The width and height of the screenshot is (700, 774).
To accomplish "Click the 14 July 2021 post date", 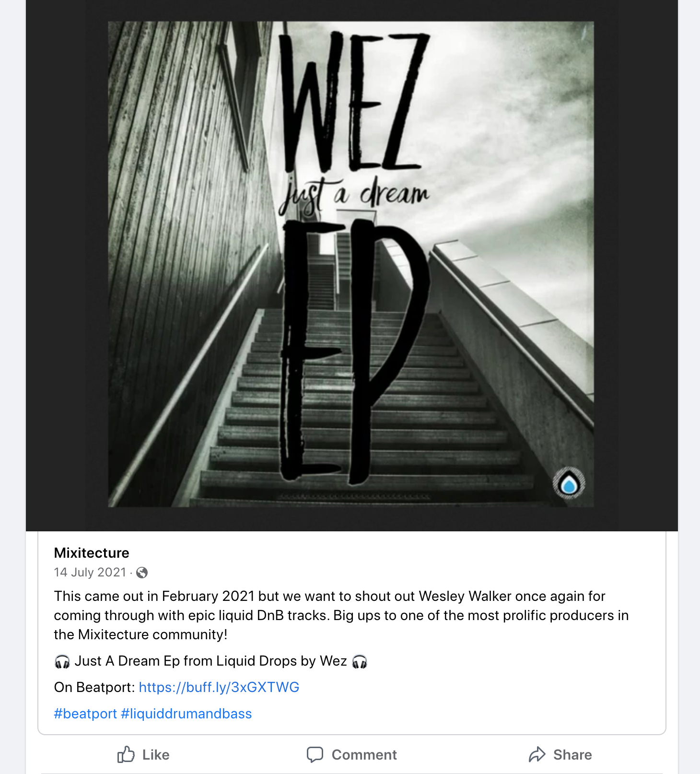I will (90, 572).
